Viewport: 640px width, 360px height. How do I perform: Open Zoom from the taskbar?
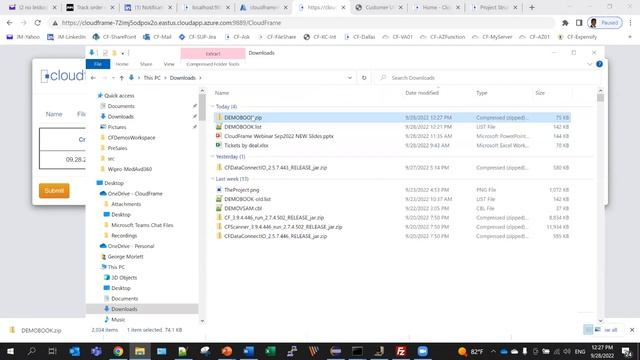click(422, 351)
